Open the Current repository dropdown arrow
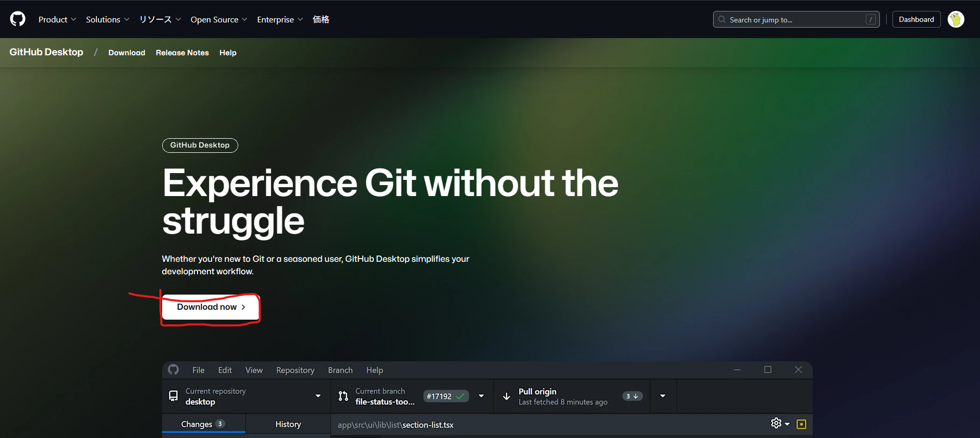 pos(318,396)
